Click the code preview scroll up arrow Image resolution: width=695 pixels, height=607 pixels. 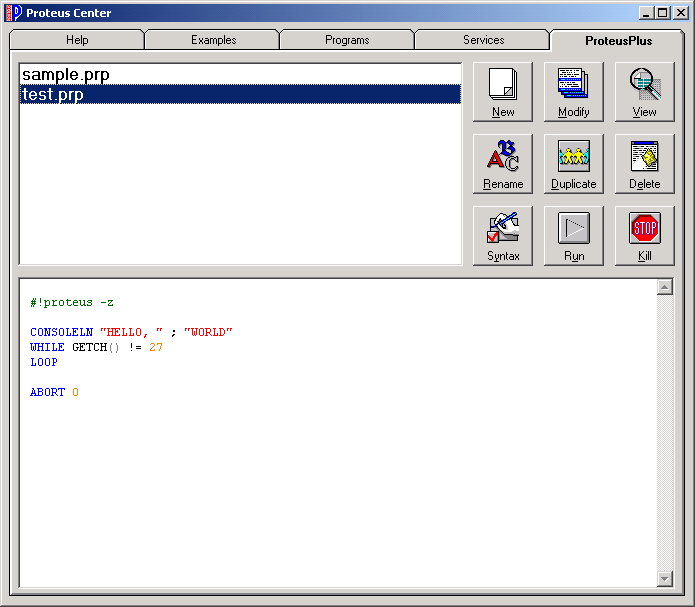coord(664,287)
